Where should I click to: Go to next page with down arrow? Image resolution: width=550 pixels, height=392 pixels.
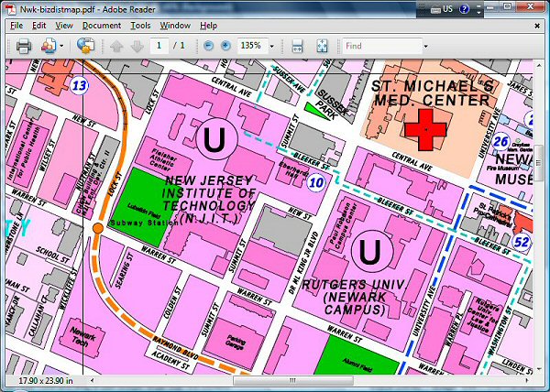[x=137, y=46]
